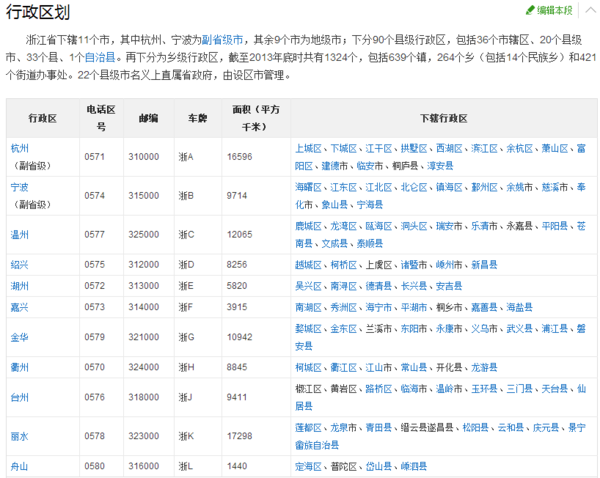The height and width of the screenshot is (478, 600).
Task: Open the 衢州 city link
Action: tap(20, 367)
